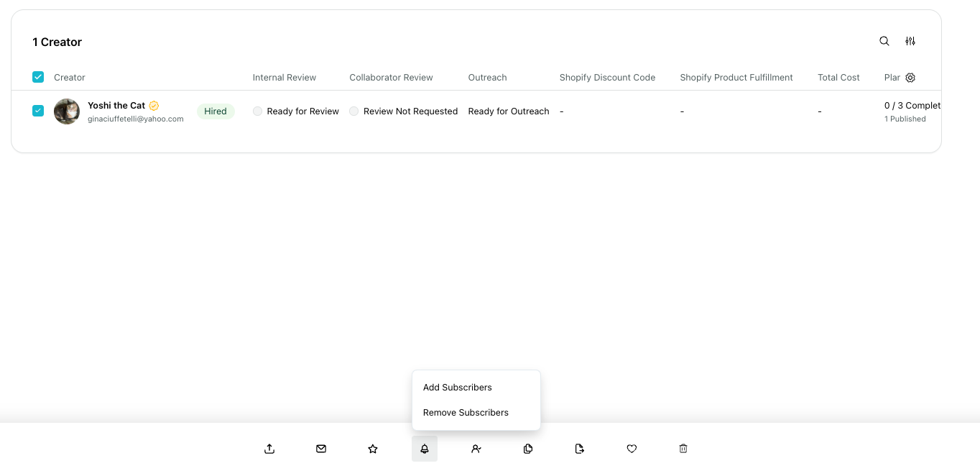This screenshot has width=980, height=471.
Task: Click the Shopify Discount Code column header
Action: [607, 78]
